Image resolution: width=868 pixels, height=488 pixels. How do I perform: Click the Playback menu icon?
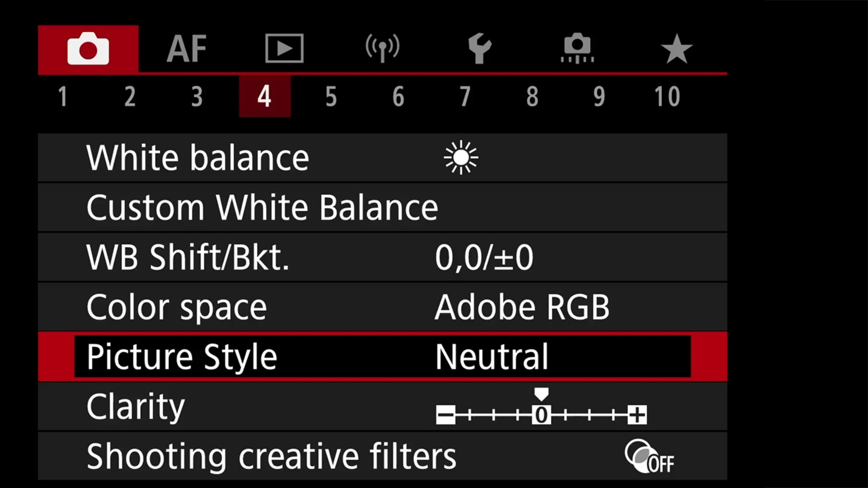click(x=284, y=48)
